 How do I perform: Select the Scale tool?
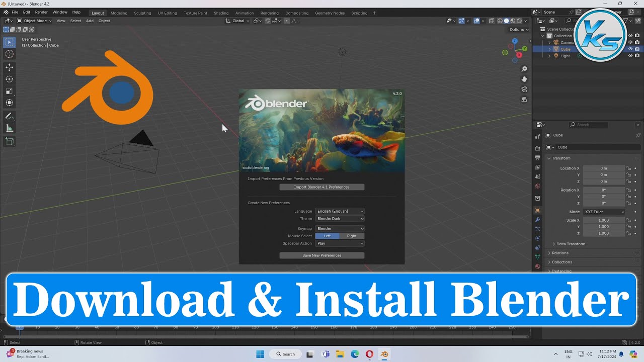click(x=9, y=91)
